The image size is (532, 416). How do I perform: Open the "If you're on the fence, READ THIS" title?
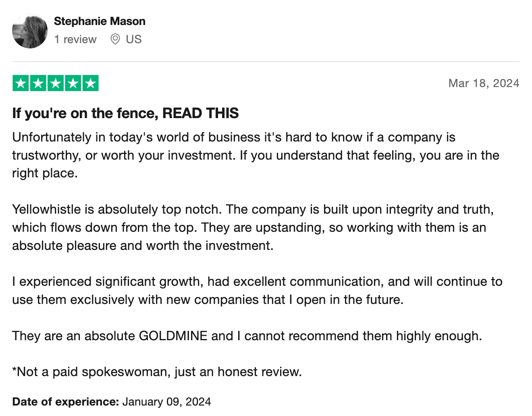pyautogui.click(x=125, y=113)
